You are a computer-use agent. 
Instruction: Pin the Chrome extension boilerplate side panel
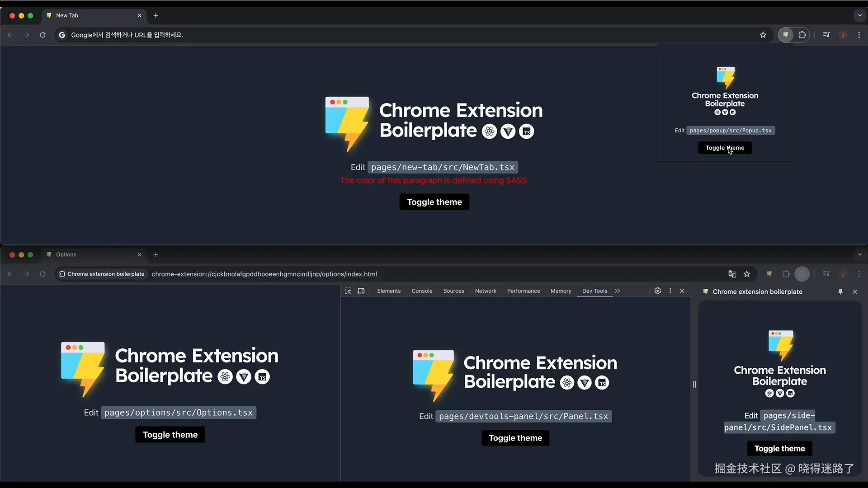840,292
